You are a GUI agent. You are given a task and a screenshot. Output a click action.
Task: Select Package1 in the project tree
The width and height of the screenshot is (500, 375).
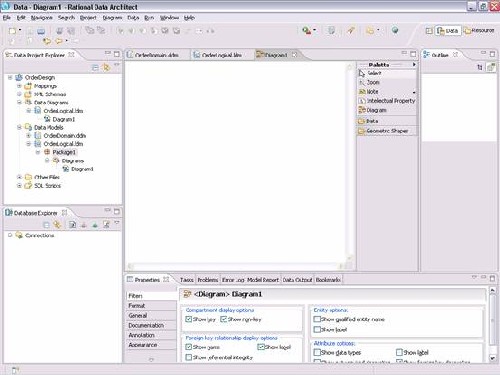pos(64,152)
